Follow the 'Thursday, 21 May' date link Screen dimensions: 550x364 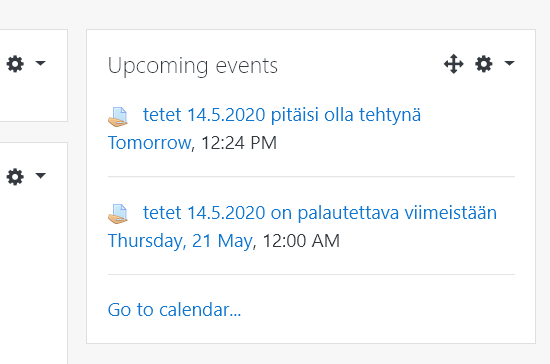(180, 241)
